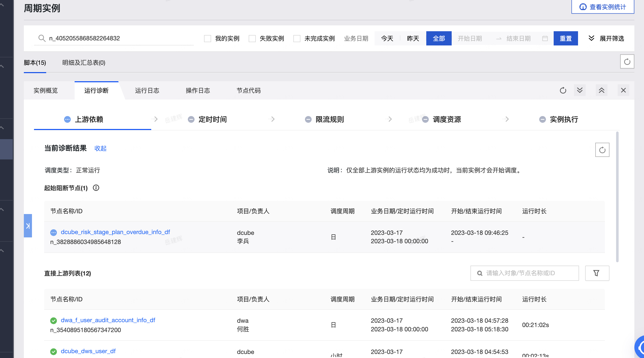
Task: Open the 运行日志 tab
Action: (147, 91)
